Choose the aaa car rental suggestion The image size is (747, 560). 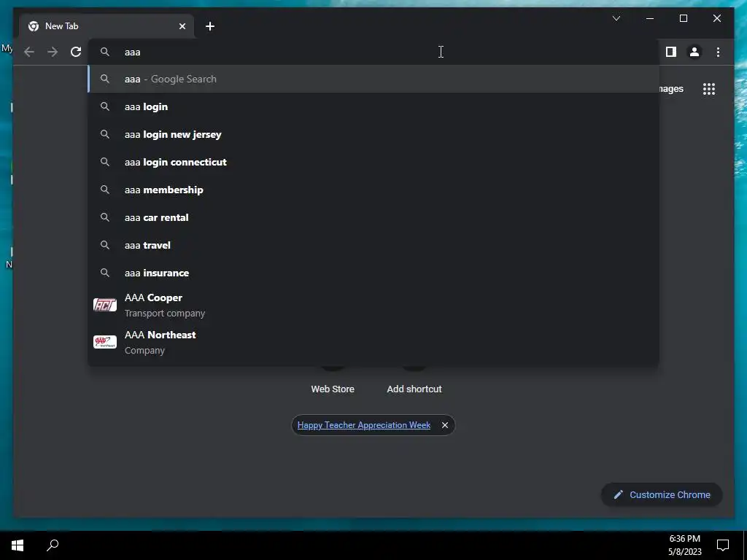(x=373, y=217)
